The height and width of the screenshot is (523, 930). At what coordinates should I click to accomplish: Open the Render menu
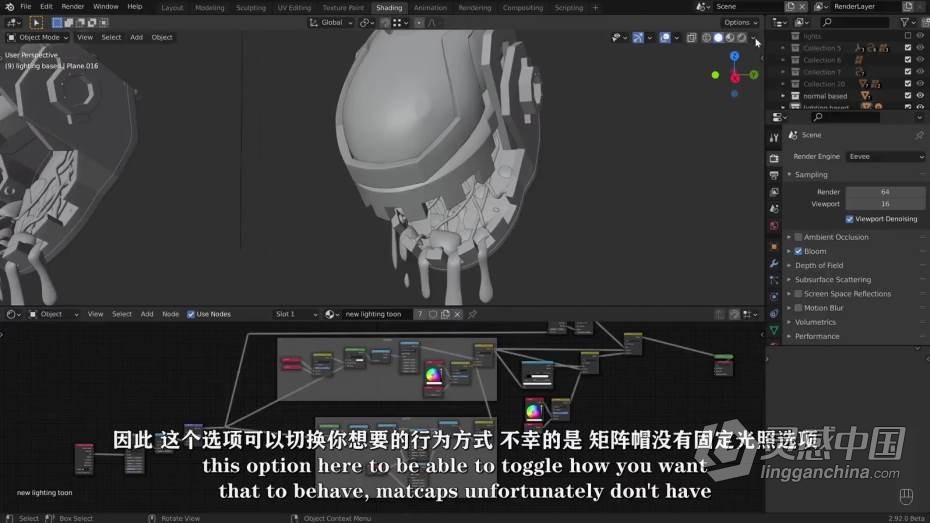72,7
